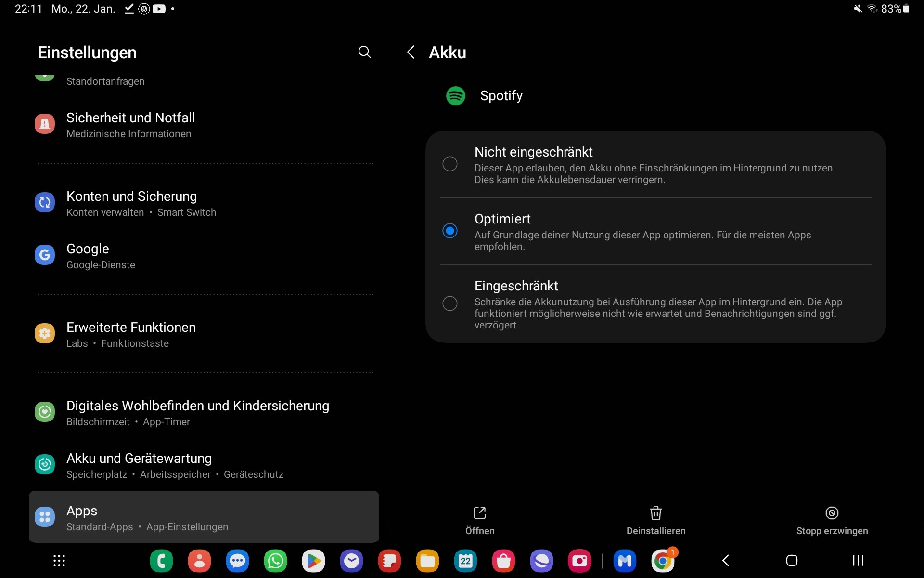The height and width of the screenshot is (578, 924).
Task: Tap Deinstallieren trash icon
Action: pyautogui.click(x=655, y=513)
